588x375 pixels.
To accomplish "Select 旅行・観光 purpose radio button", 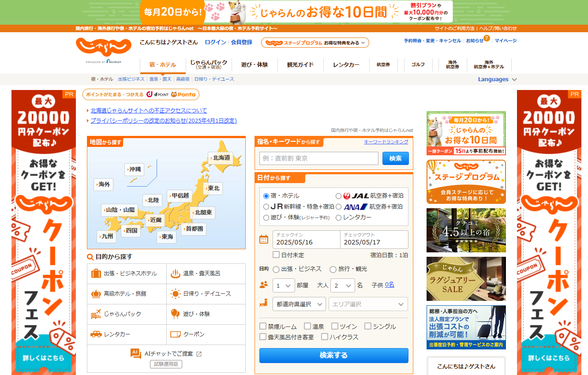I will click(x=333, y=269).
